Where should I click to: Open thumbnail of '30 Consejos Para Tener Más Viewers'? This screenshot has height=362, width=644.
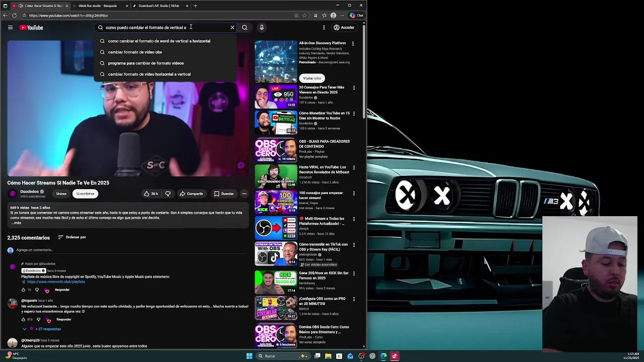[276, 96]
